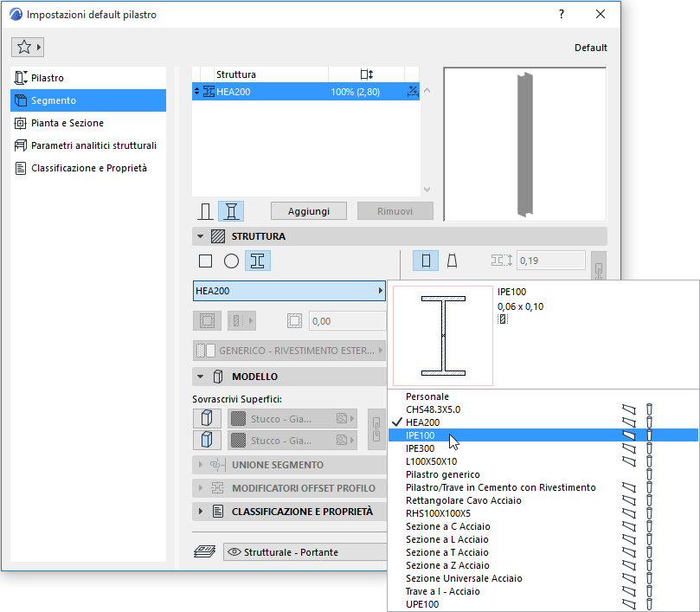The height and width of the screenshot is (612, 700).
Task: Click the veneer thickness icon
Action: click(x=295, y=321)
